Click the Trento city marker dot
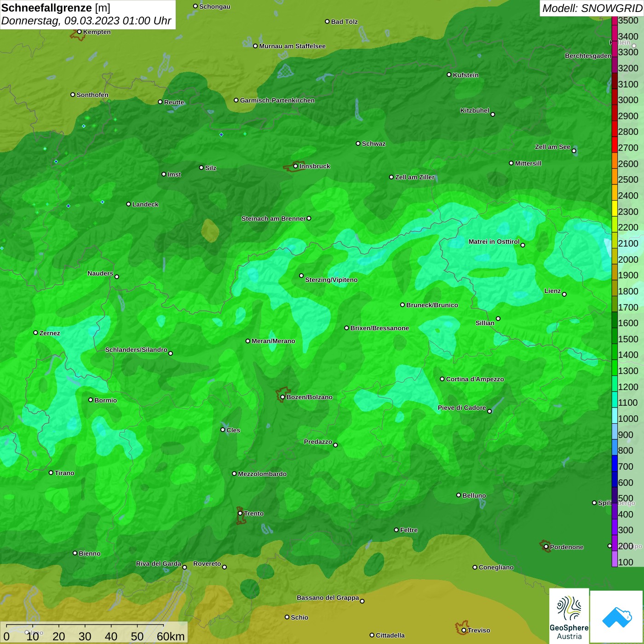Screen dimensions: 644x644 pyautogui.click(x=240, y=513)
